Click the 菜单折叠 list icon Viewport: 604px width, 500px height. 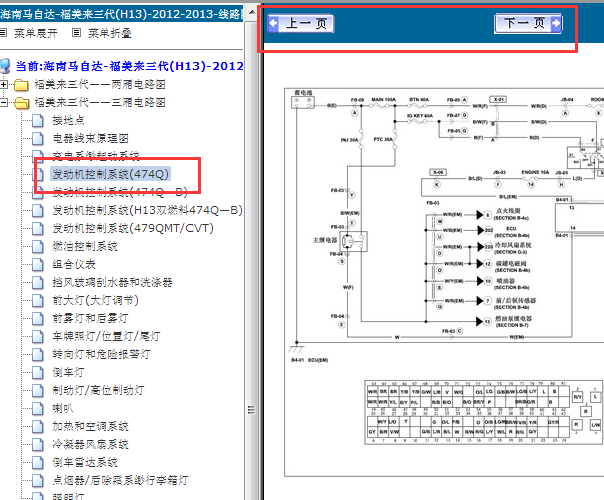pos(77,33)
